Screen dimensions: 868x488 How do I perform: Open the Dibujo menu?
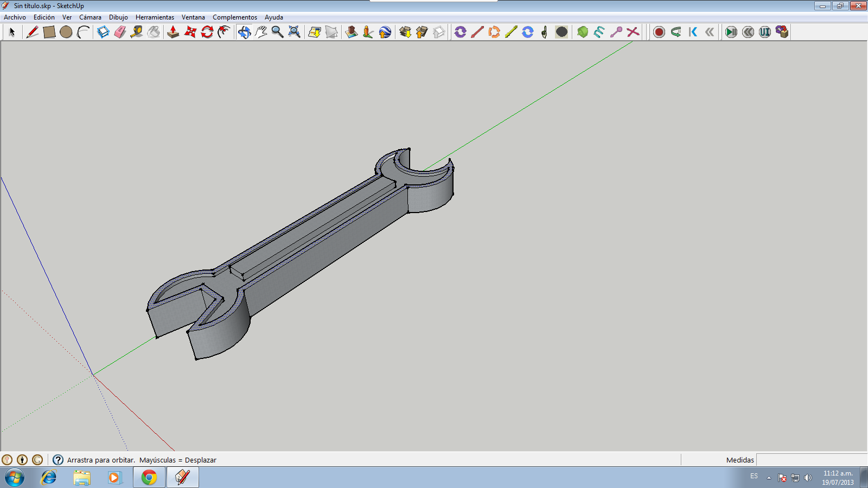(118, 17)
